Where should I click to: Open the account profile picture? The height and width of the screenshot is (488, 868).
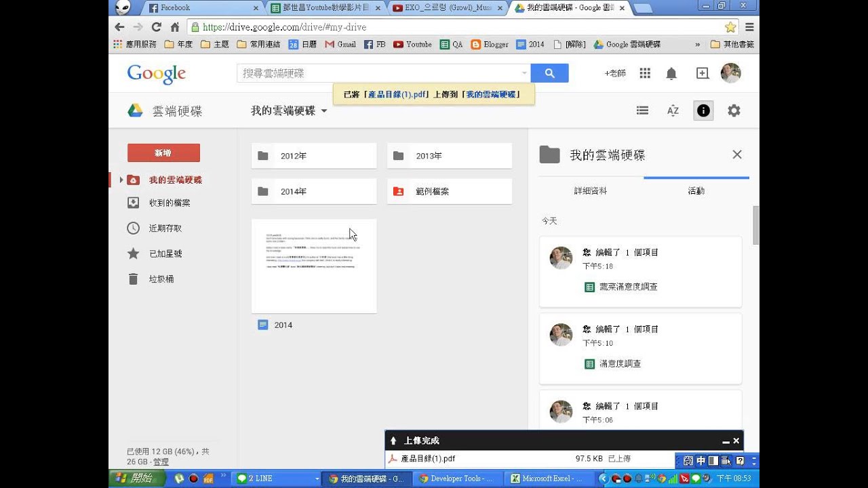[730, 73]
